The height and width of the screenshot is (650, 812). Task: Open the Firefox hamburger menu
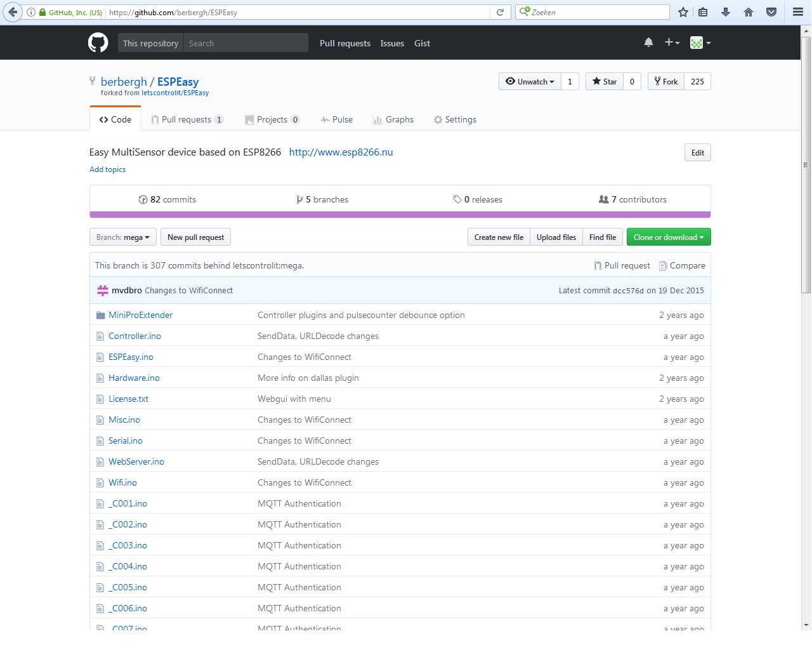[798, 12]
